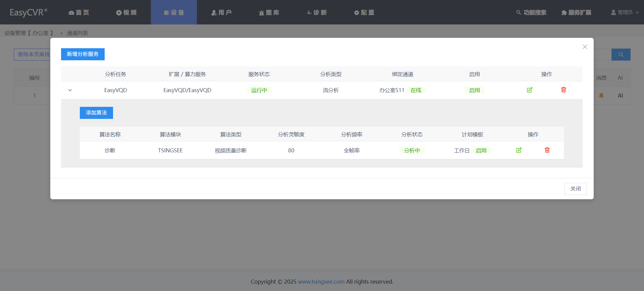Click the EasyCVR logo
The width and height of the screenshot is (644, 291).
28,12
